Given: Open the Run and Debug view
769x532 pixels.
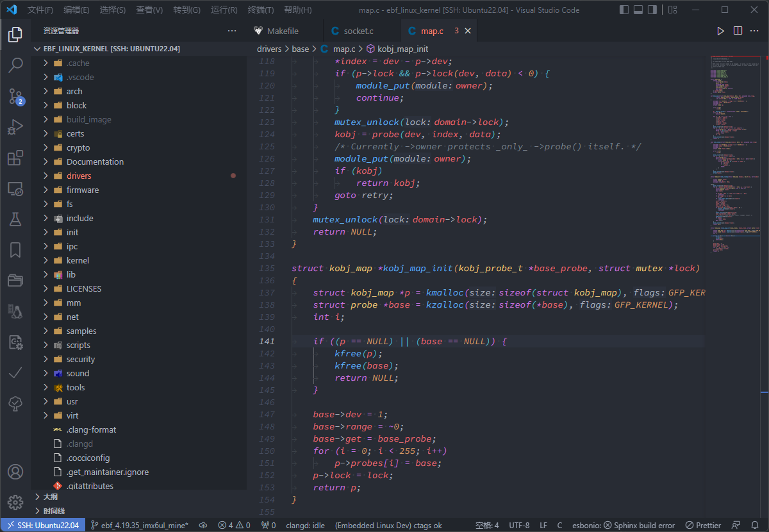Looking at the screenshot, I should click(x=15, y=127).
